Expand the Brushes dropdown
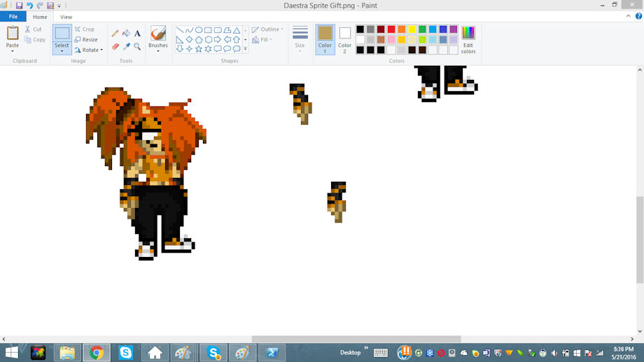The height and width of the screenshot is (362, 644). (158, 50)
